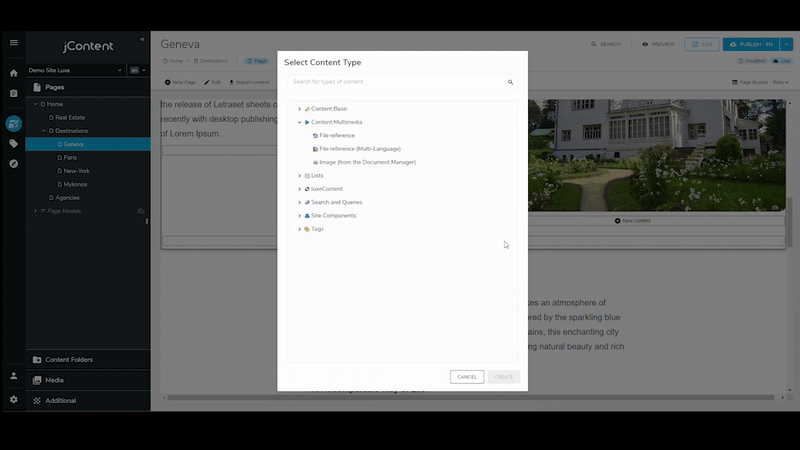This screenshot has height=450, width=800.
Task: Click the Publish - EN button
Action: (x=749, y=44)
